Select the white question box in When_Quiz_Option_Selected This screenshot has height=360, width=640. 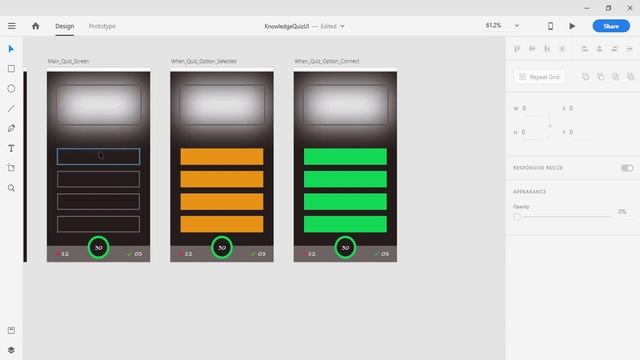(x=222, y=104)
